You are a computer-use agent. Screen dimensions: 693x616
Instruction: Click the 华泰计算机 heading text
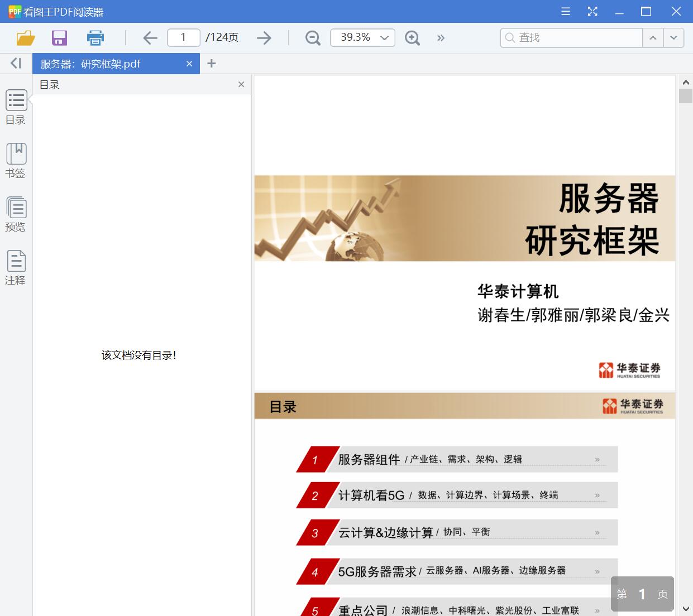point(518,291)
